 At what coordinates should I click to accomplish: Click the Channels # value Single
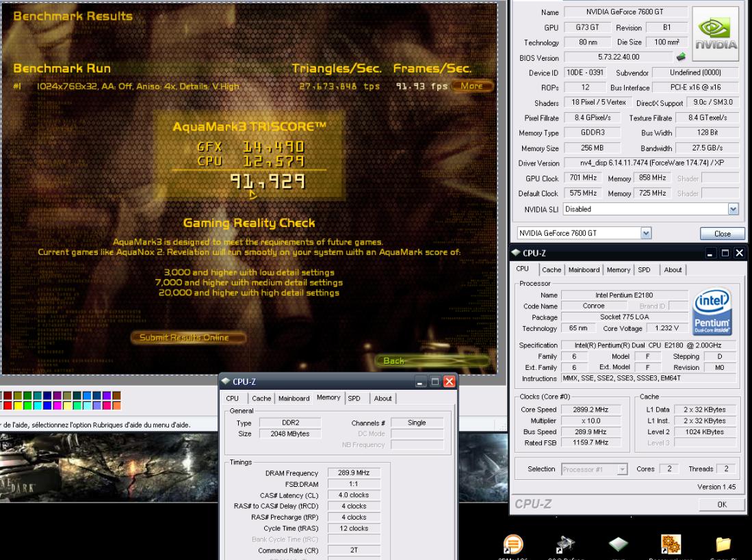point(417,423)
